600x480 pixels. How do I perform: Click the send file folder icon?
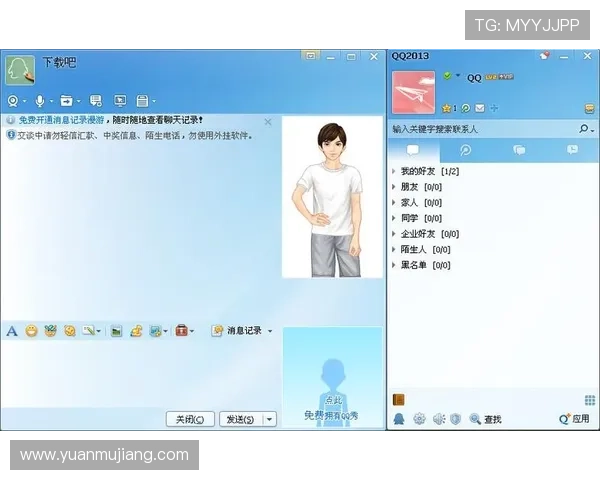[x=66, y=101]
